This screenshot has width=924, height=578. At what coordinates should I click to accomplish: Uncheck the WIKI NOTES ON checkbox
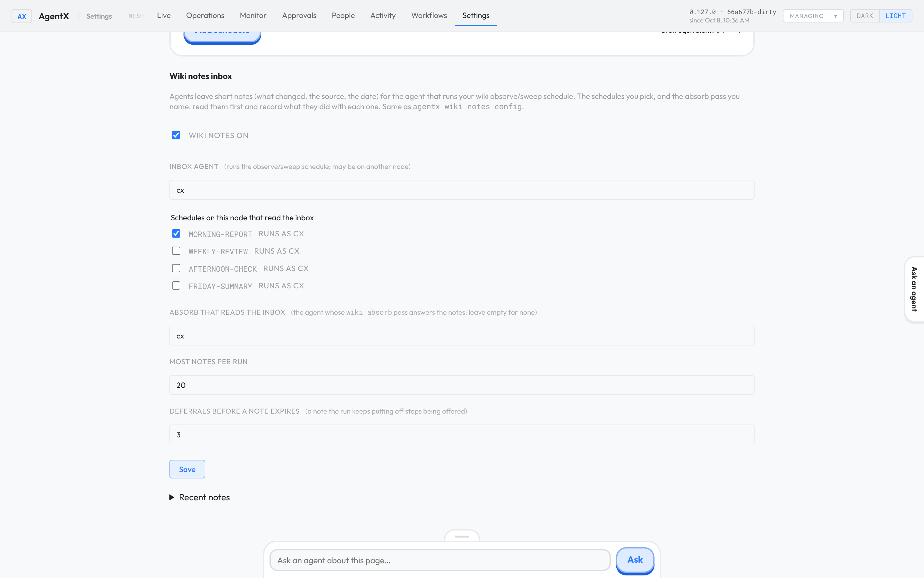point(176,135)
